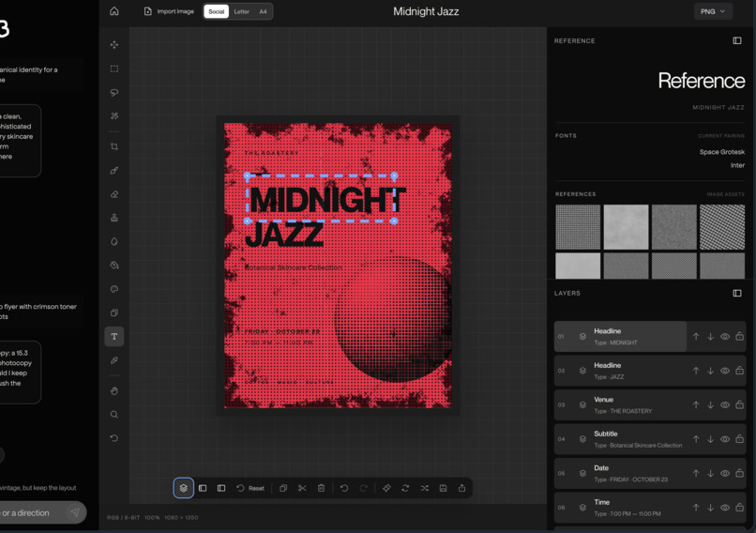Lock the Headline MIDNIGHT layer
756x533 pixels.
point(740,336)
